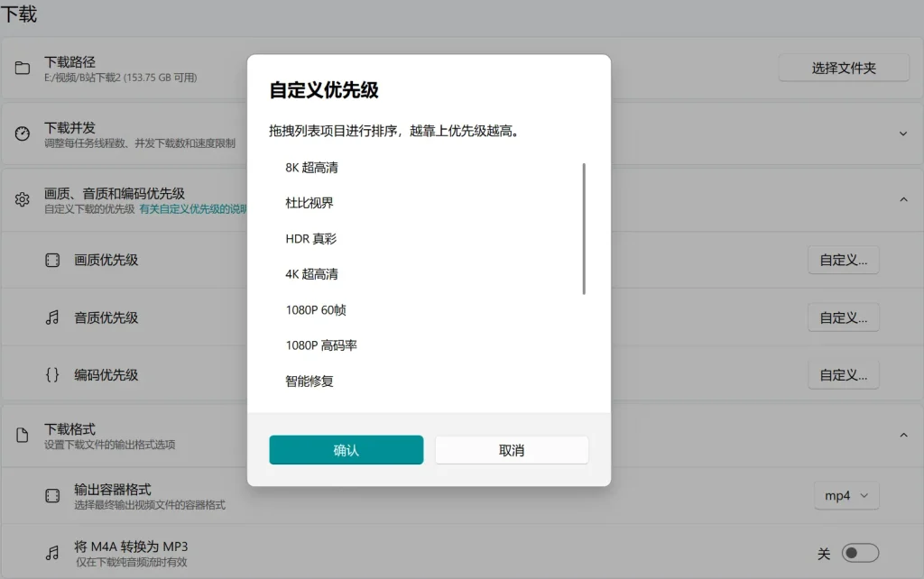
Task: Click the 编码优先级 row label
Action: [106, 375]
